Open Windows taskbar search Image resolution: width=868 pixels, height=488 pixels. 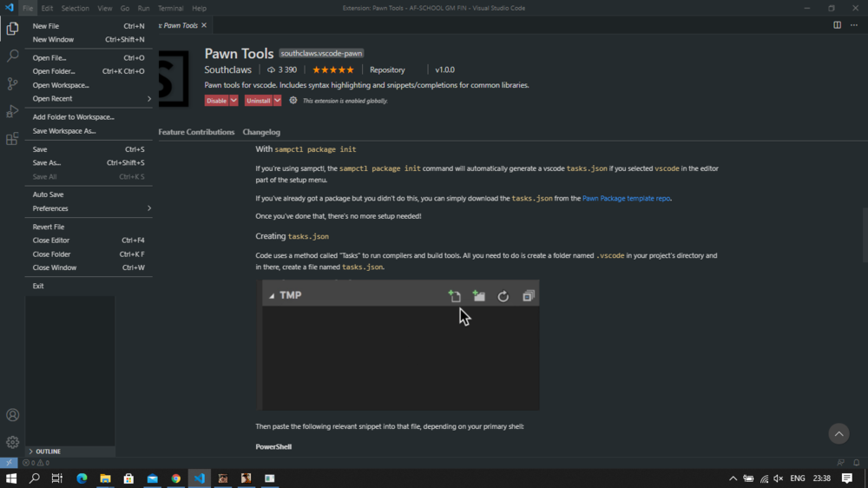tap(35, 478)
